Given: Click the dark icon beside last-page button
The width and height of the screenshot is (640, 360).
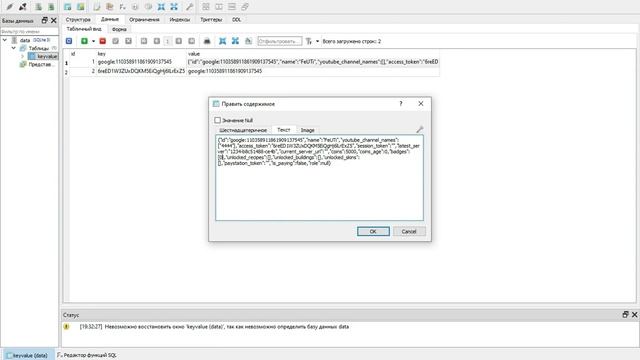Looking at the screenshot, I should pos(207,41).
